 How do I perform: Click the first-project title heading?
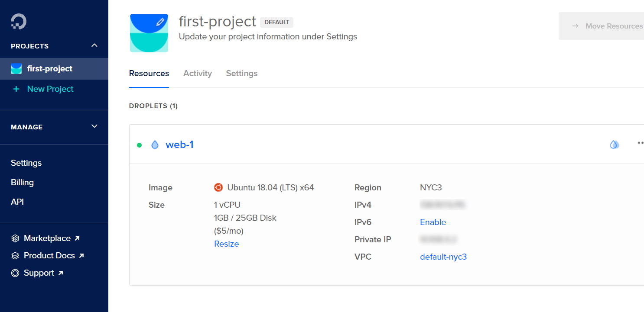click(x=218, y=21)
